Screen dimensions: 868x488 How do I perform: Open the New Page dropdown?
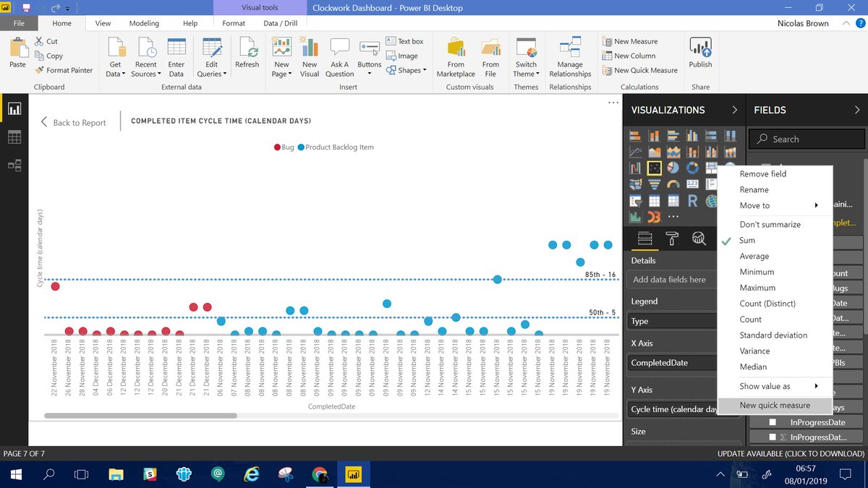281,58
